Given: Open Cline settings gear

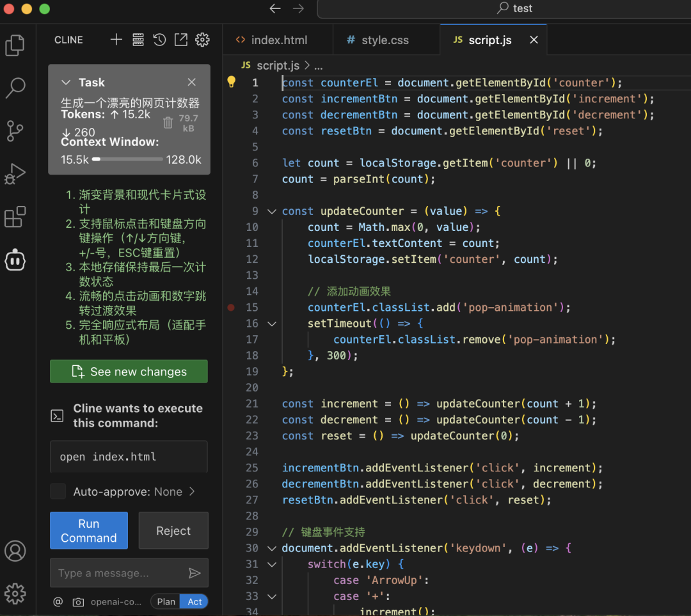Looking at the screenshot, I should (202, 39).
